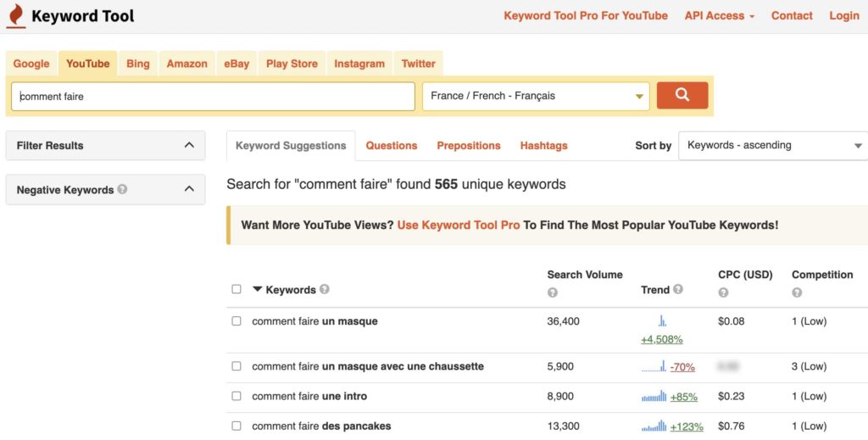
Task: Click the Keyword Tool flame logo
Action: coord(15,16)
